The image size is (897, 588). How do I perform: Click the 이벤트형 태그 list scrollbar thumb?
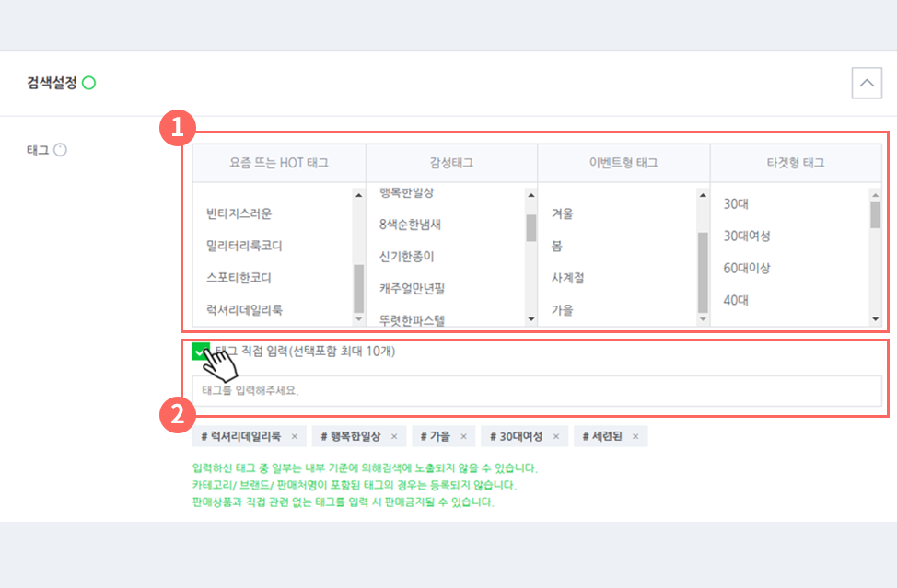703,272
